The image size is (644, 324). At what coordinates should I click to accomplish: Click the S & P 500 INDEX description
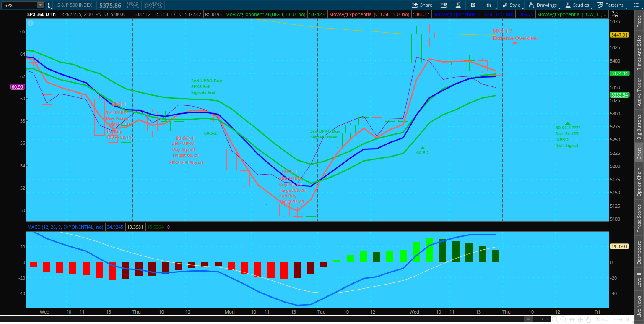74,5
